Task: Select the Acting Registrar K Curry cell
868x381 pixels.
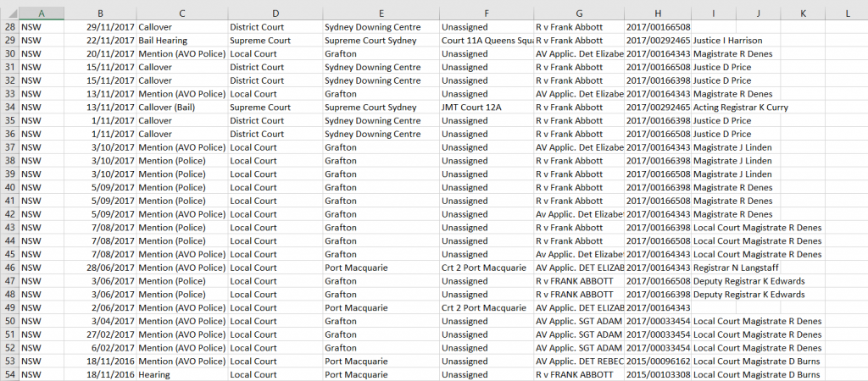Action: point(740,108)
